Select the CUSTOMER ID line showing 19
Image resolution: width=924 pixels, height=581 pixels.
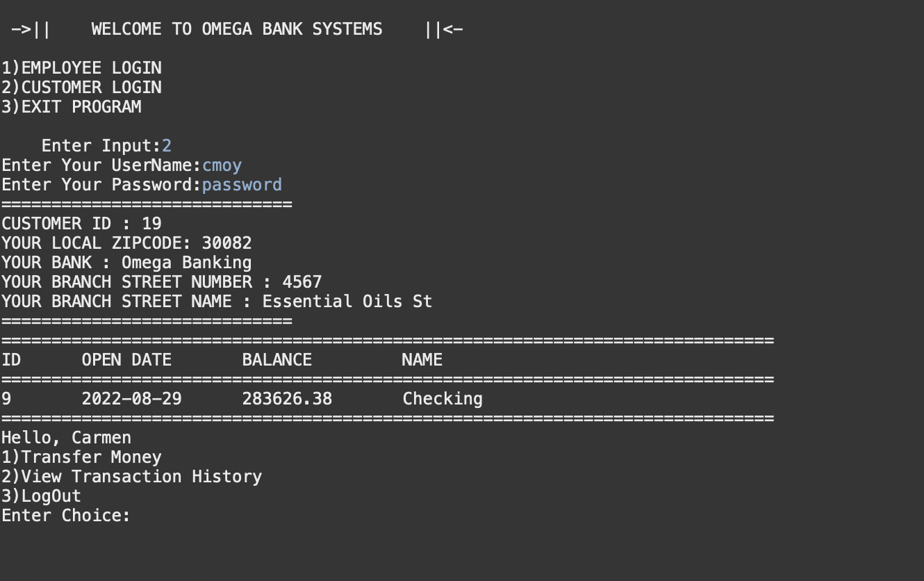pos(80,223)
